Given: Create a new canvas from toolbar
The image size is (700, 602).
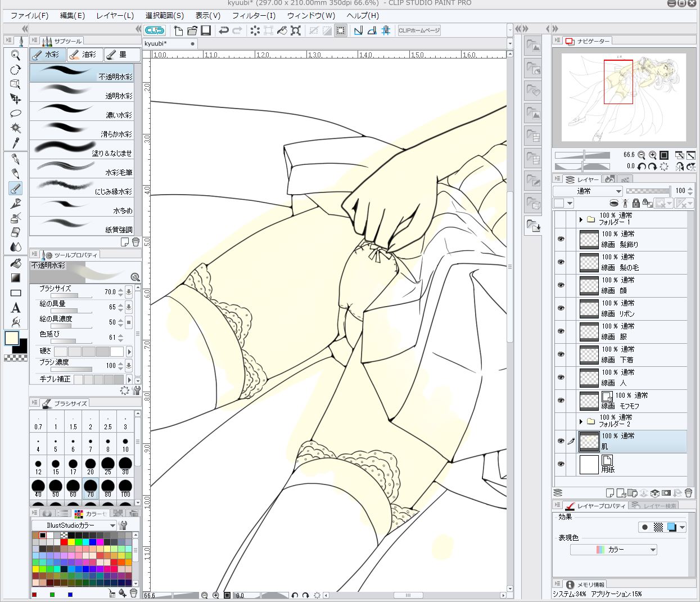Looking at the screenshot, I should point(179,30).
